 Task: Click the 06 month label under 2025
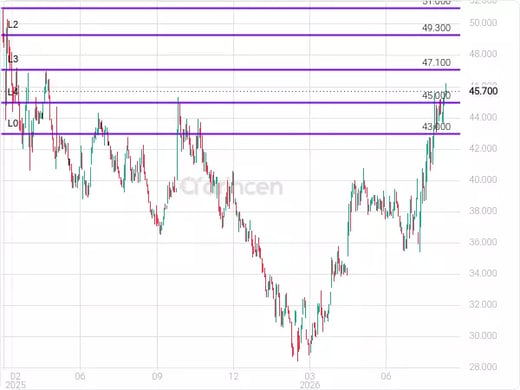tap(80, 376)
